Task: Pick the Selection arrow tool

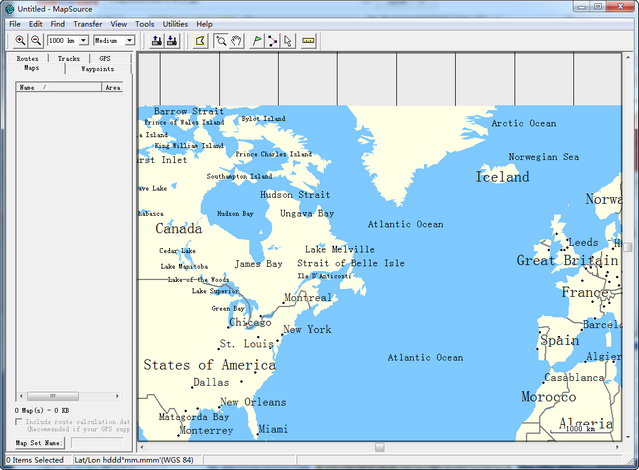Action: 288,41
